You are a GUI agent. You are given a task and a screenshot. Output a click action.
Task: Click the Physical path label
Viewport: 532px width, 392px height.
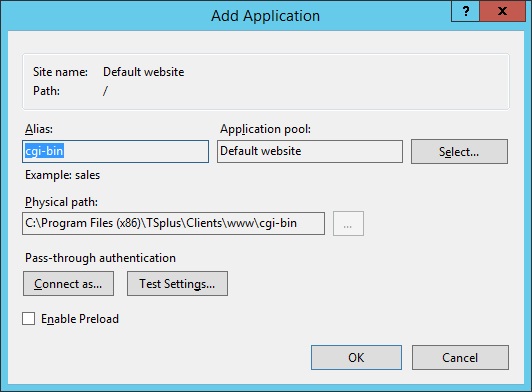click(61, 202)
